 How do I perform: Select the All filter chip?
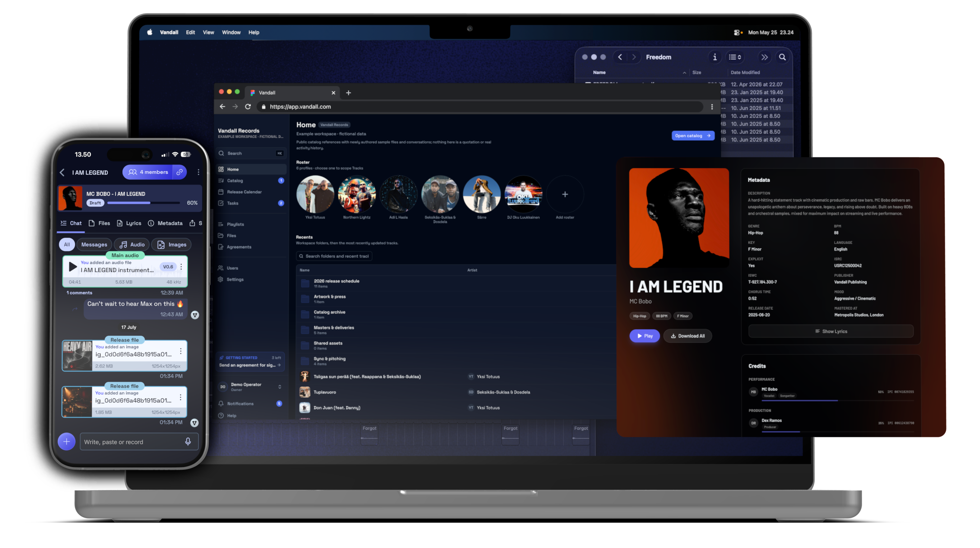pyautogui.click(x=67, y=244)
